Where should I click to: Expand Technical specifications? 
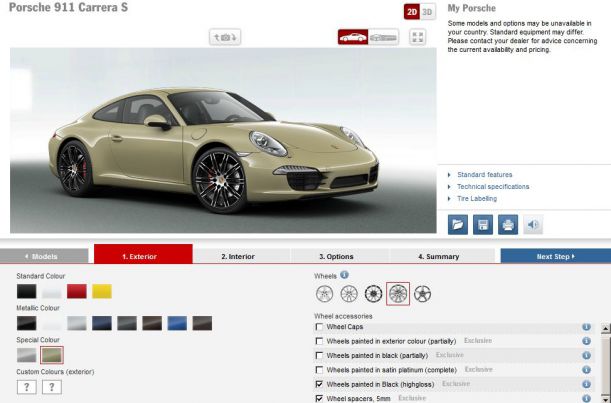[493, 187]
